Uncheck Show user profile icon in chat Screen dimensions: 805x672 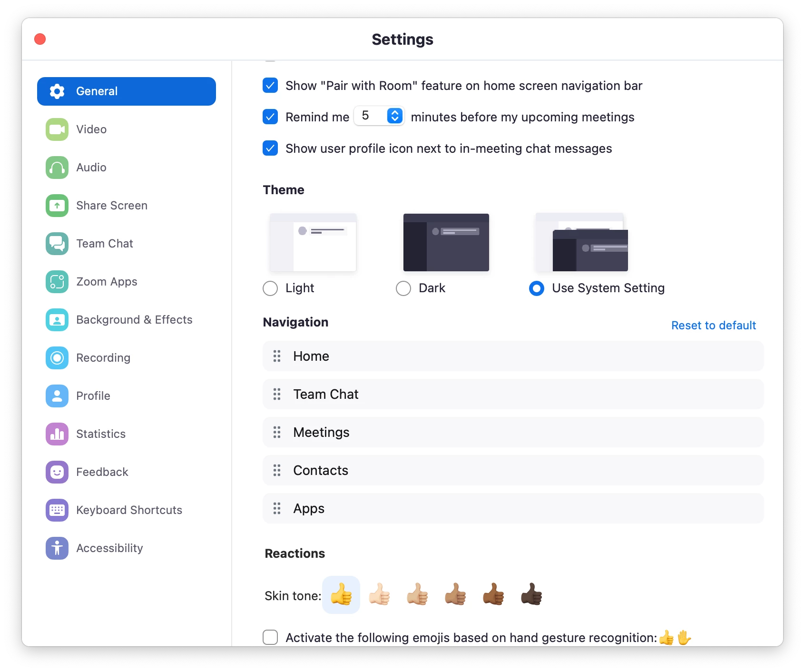click(x=270, y=148)
